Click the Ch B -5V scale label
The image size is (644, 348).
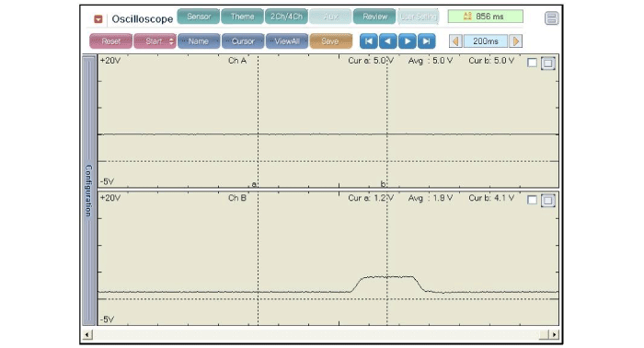pos(107,319)
